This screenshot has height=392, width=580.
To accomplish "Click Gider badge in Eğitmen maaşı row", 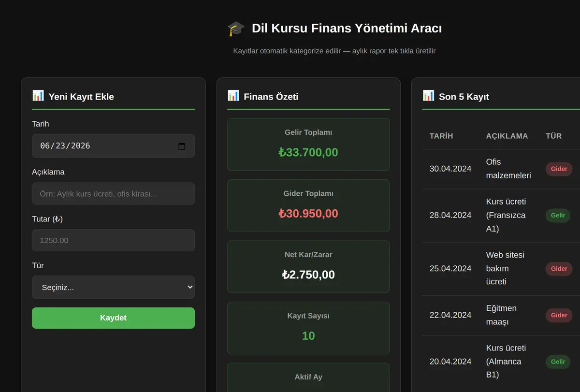I will pos(559,315).
